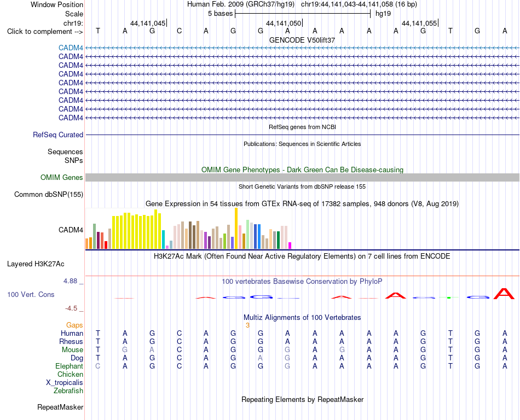Click Human Feb. 2009 (GRCh37/hg19) header

click(241, 4)
